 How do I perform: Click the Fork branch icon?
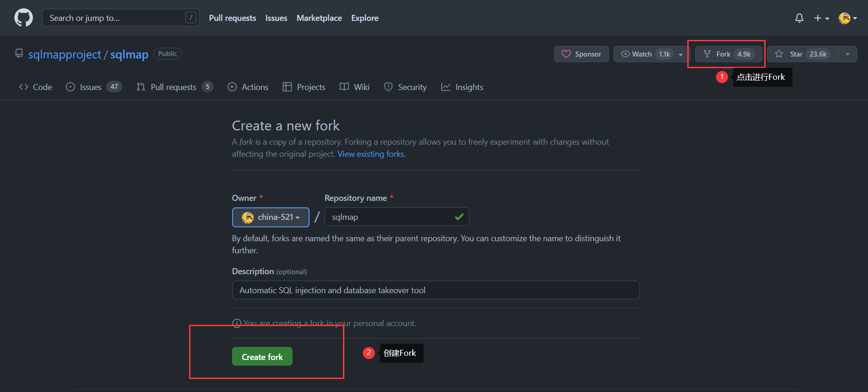click(x=707, y=54)
